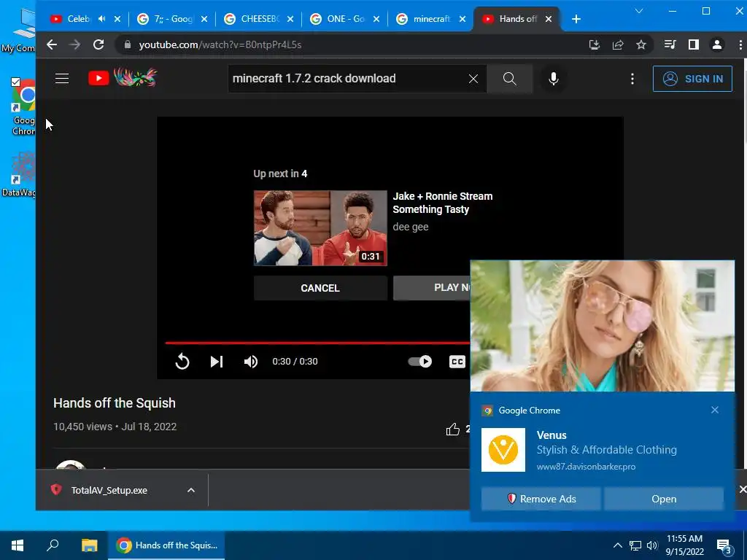Image resolution: width=747 pixels, height=560 pixels.
Task: Bookmark this page with star icon
Action: tap(641, 44)
